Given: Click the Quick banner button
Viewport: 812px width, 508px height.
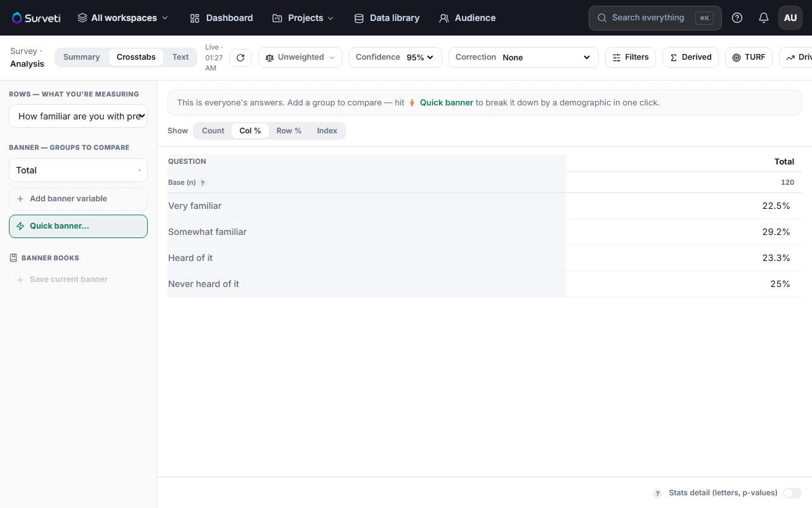Looking at the screenshot, I should coord(79,226).
